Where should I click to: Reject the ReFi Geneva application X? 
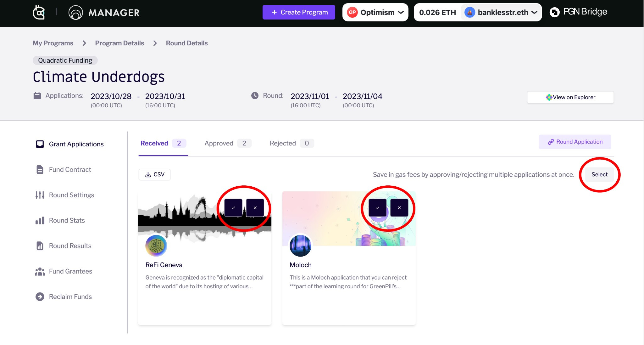coord(255,208)
